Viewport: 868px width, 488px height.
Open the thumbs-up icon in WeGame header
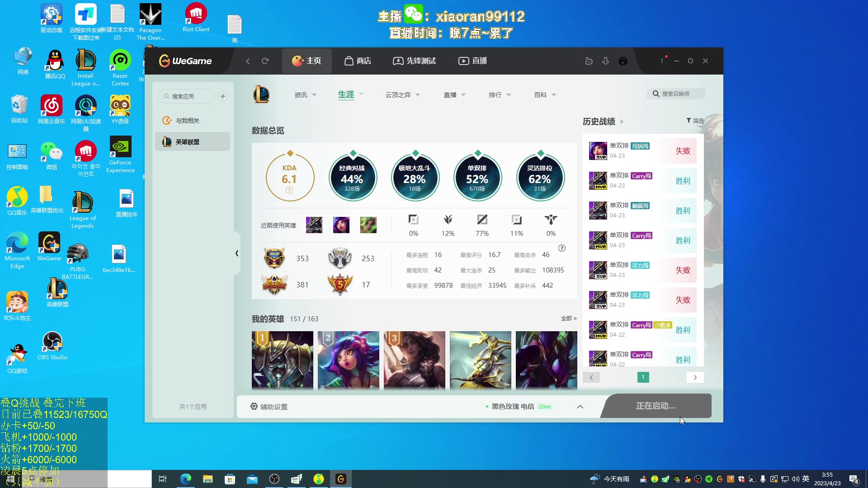click(x=589, y=61)
